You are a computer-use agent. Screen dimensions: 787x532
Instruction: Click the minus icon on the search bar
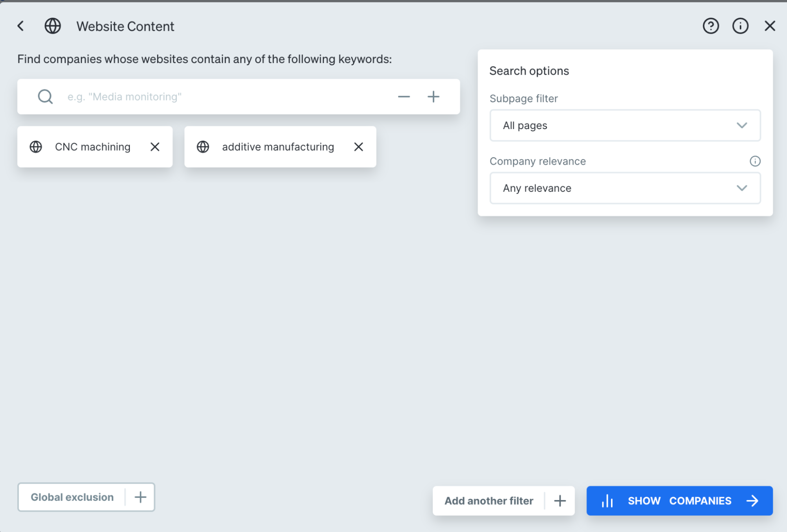point(403,96)
